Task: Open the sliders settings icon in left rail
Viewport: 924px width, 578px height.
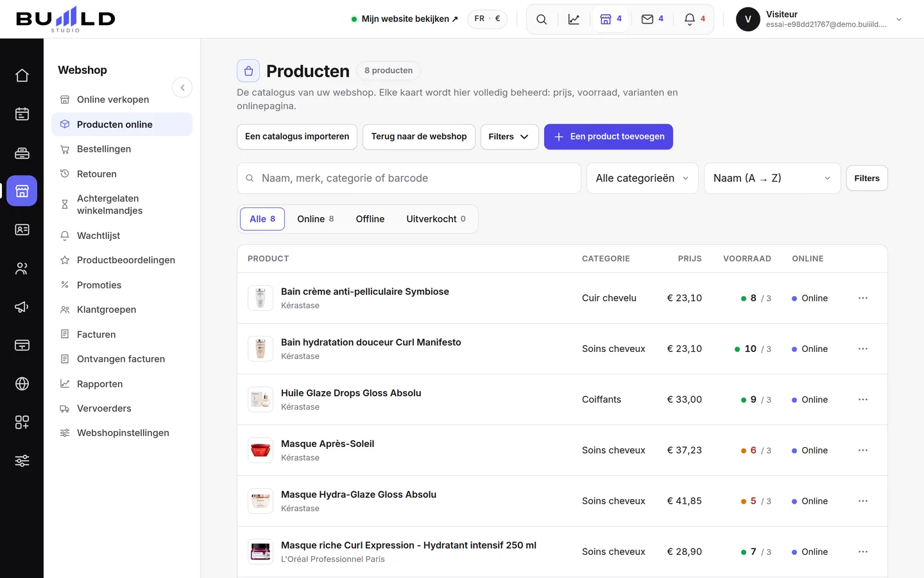Action: coord(22,460)
